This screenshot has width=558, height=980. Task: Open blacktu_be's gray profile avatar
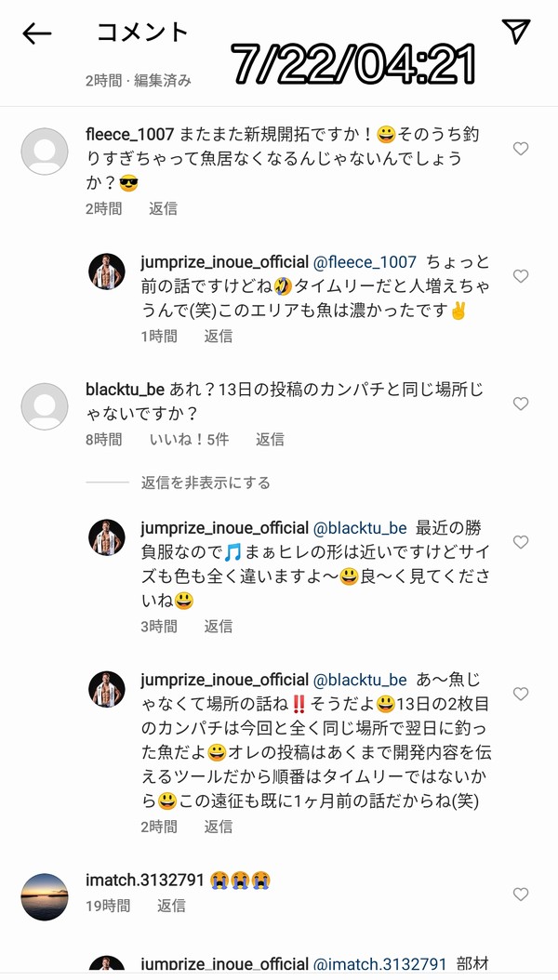pos(45,406)
